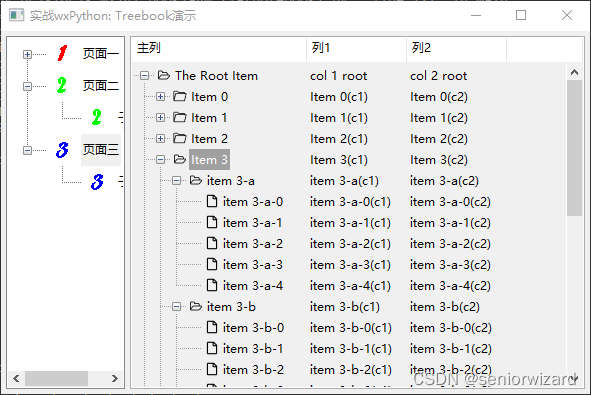The height and width of the screenshot is (395, 591).
Task: Click the file icon of item 3-a-3
Action: [x=212, y=265]
